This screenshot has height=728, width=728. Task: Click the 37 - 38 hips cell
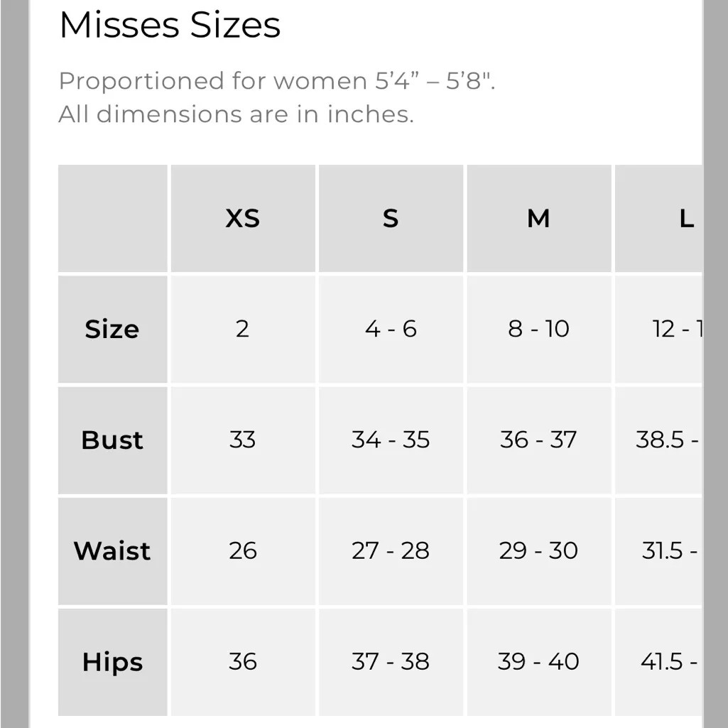click(391, 661)
